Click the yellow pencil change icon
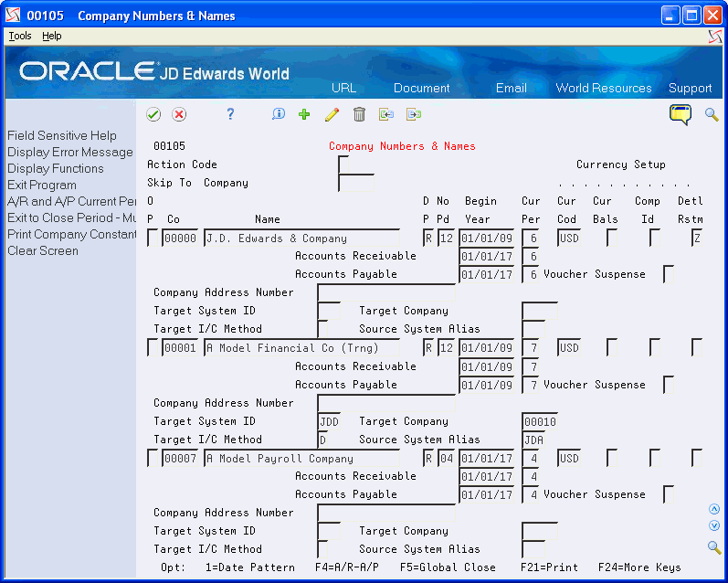 [x=332, y=114]
